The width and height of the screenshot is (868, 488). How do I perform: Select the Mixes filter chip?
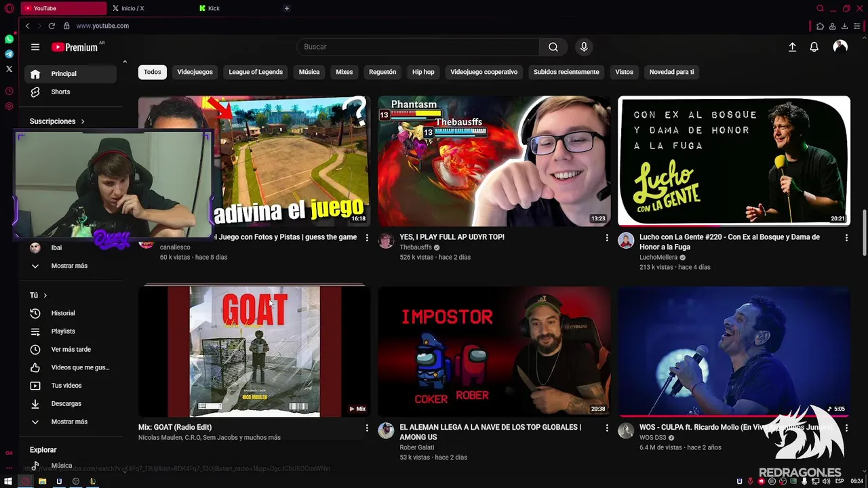click(x=344, y=72)
